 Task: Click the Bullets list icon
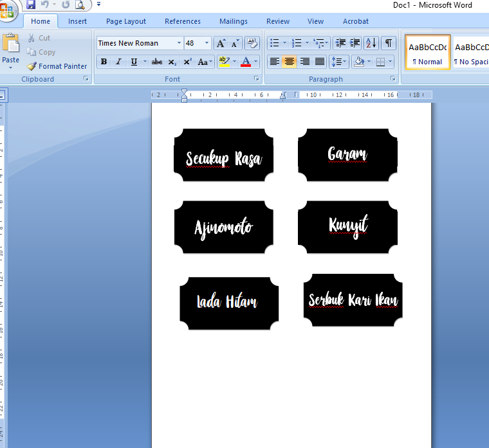point(275,43)
